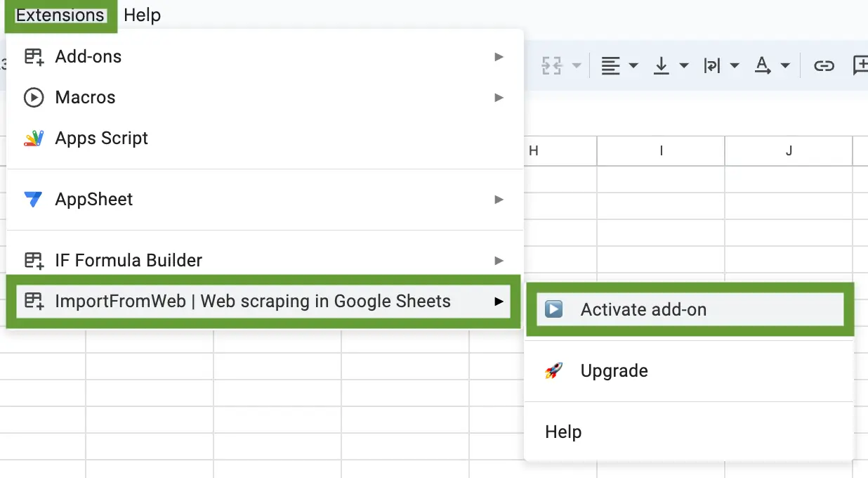Open the Extensions menu
The image size is (868, 478).
coord(60,15)
